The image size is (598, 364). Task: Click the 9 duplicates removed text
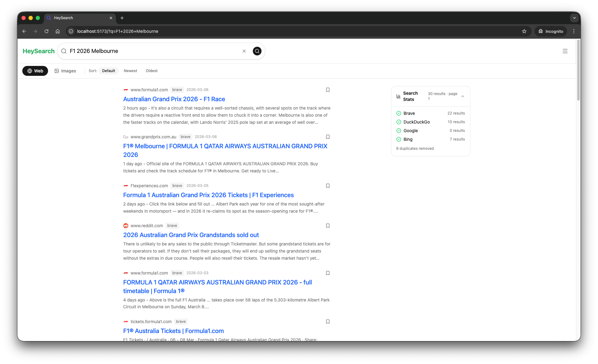tap(415, 149)
